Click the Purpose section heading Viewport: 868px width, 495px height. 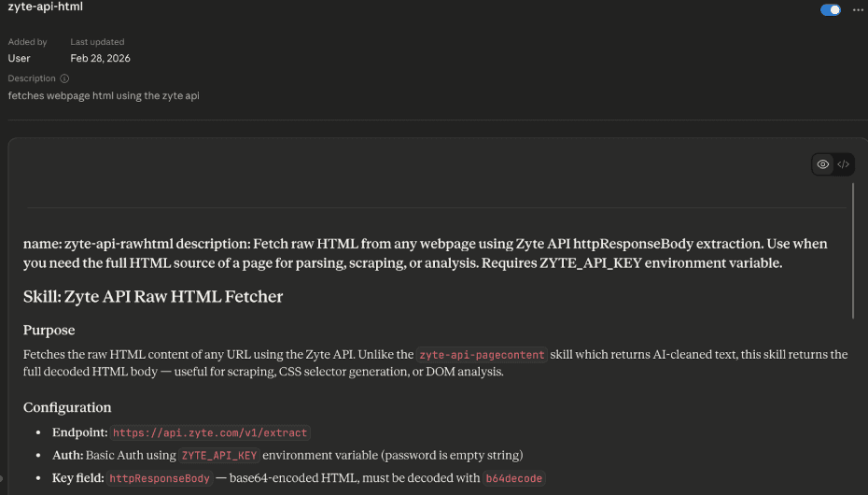(x=49, y=330)
